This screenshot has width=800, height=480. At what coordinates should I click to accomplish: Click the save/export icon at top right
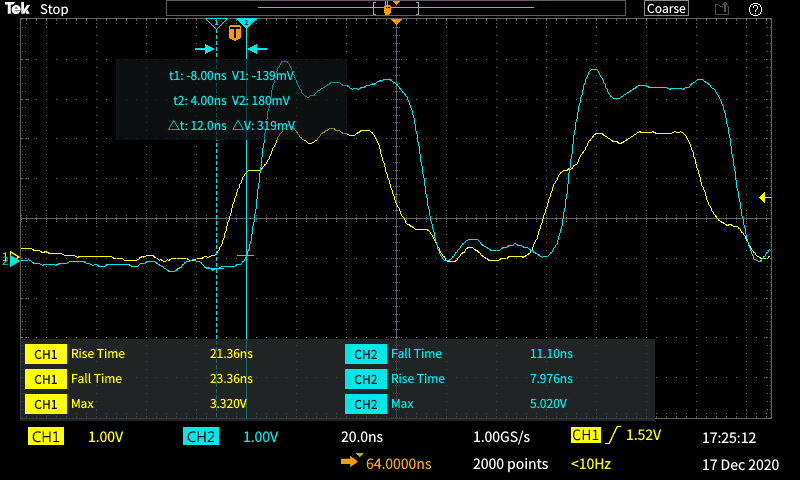[x=721, y=9]
